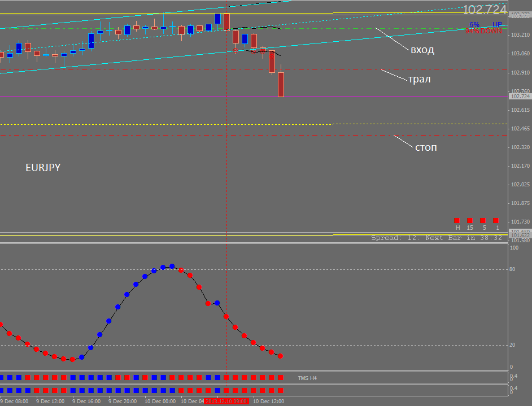Screen dimensions: 532x406
Task: Click the 101.730 price axis value
Action: coord(521,222)
